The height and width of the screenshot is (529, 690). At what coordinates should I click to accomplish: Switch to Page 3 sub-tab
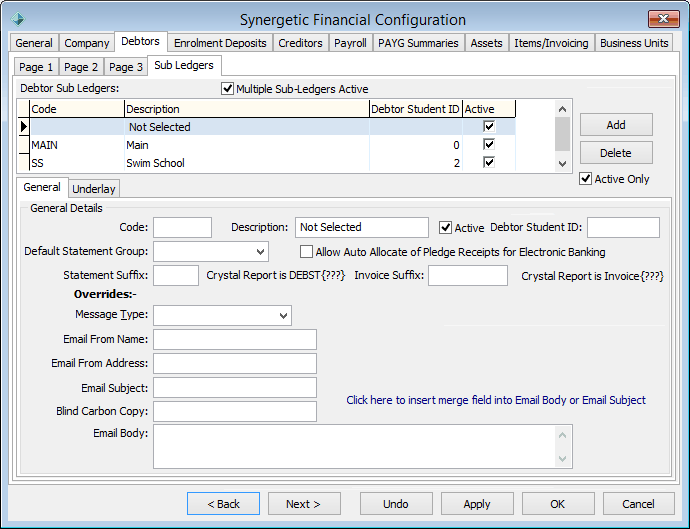click(126, 67)
